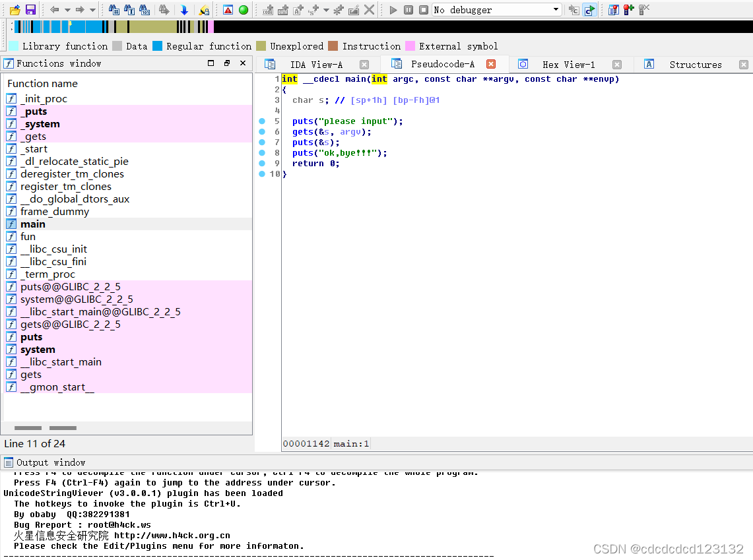
Task: Toggle breakpoint dot on line 9 return
Action: [262, 163]
